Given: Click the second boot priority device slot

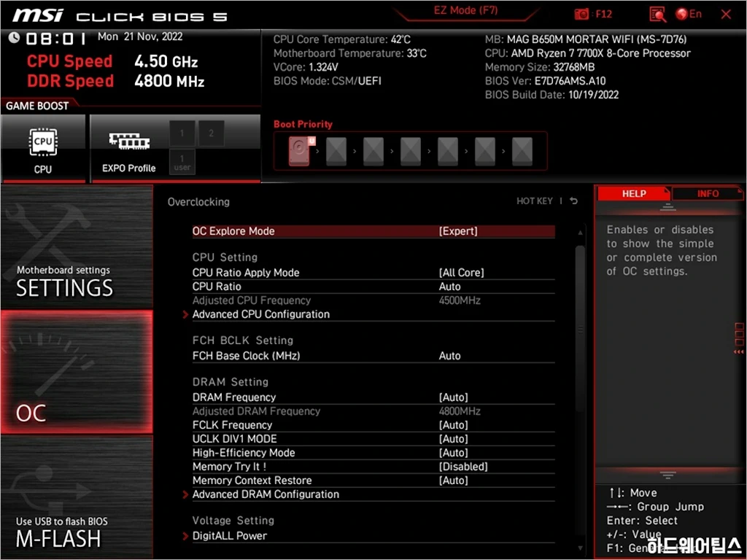Looking at the screenshot, I should [x=336, y=152].
